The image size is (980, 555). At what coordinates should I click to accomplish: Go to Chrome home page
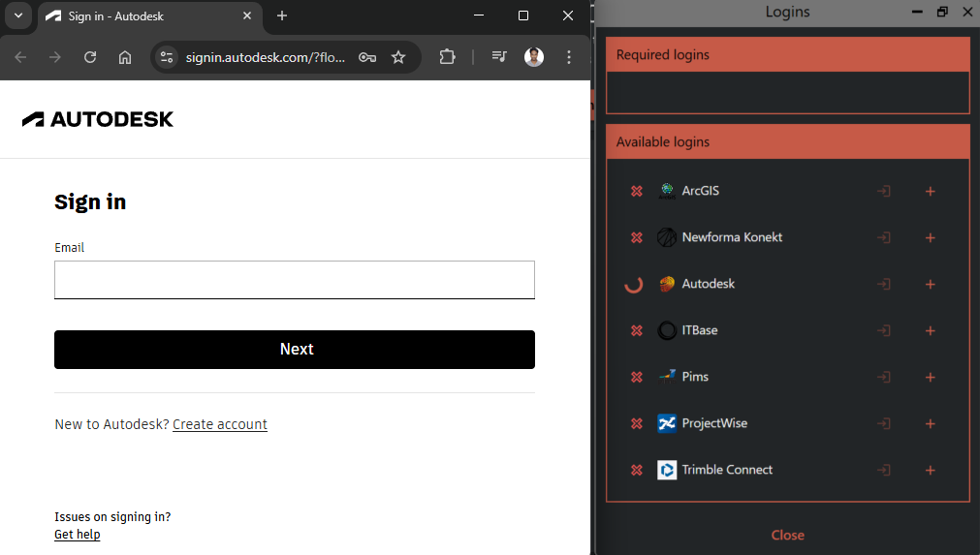(x=125, y=57)
